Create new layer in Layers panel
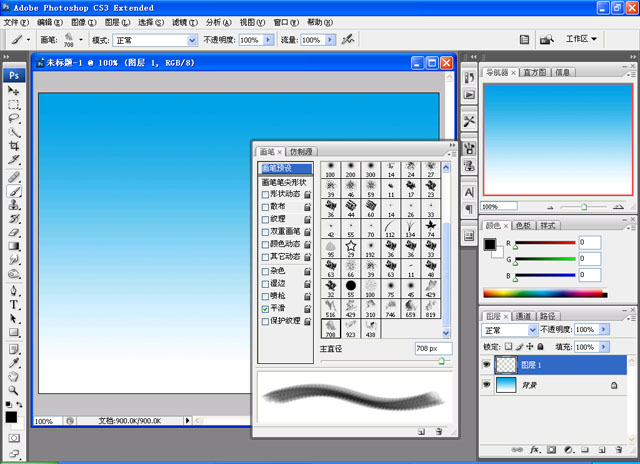Screen dimensions: 640x464 pos(602,450)
